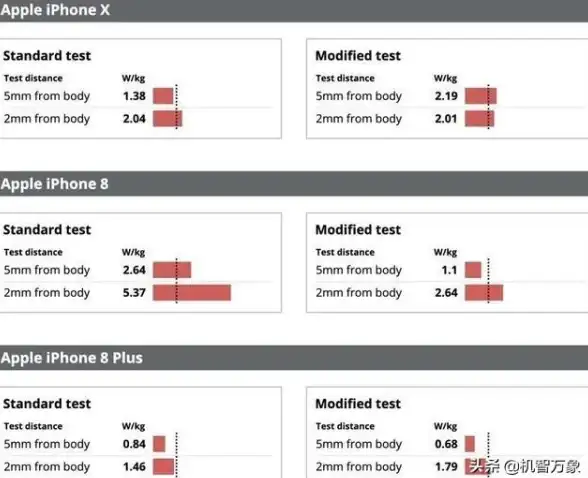The image size is (588, 478).
Task: Click iPhone 8 modified 2.64 W/kg bar
Action: click(x=484, y=292)
